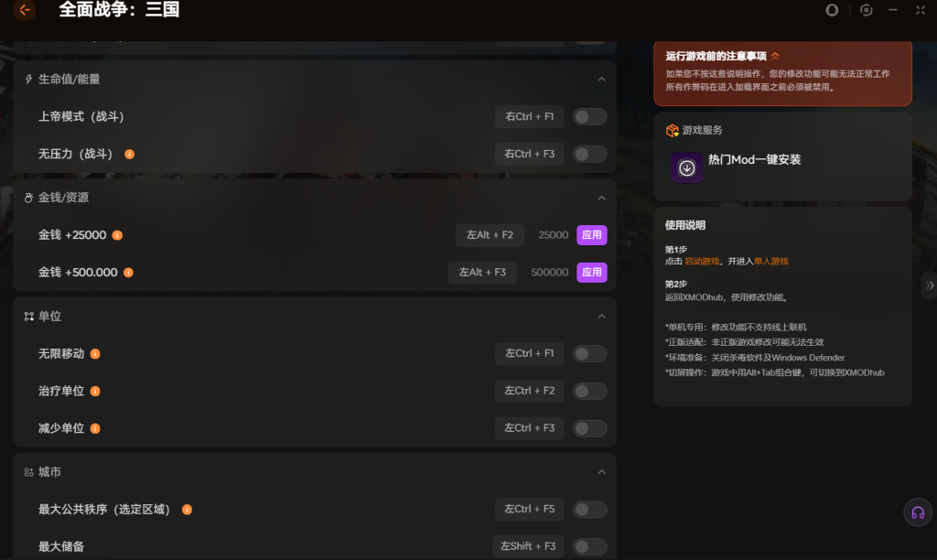
Task: Click the orange back arrow button
Action: point(25,10)
